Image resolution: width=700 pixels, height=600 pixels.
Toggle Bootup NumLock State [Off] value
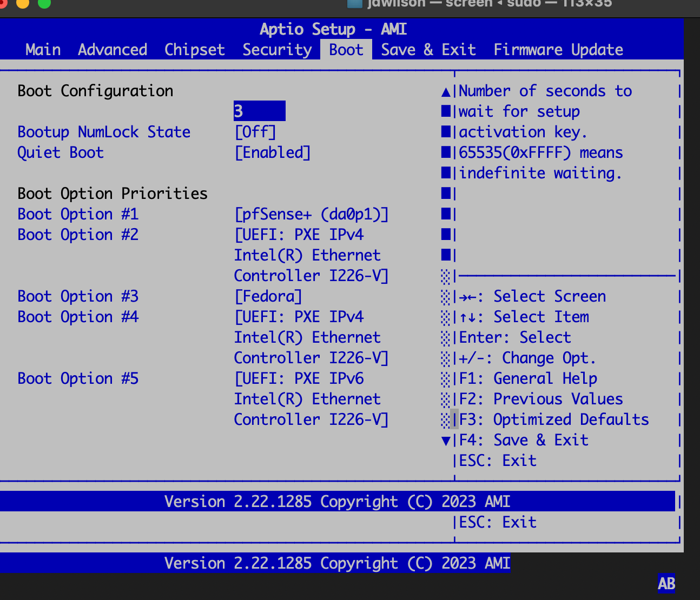click(x=255, y=132)
